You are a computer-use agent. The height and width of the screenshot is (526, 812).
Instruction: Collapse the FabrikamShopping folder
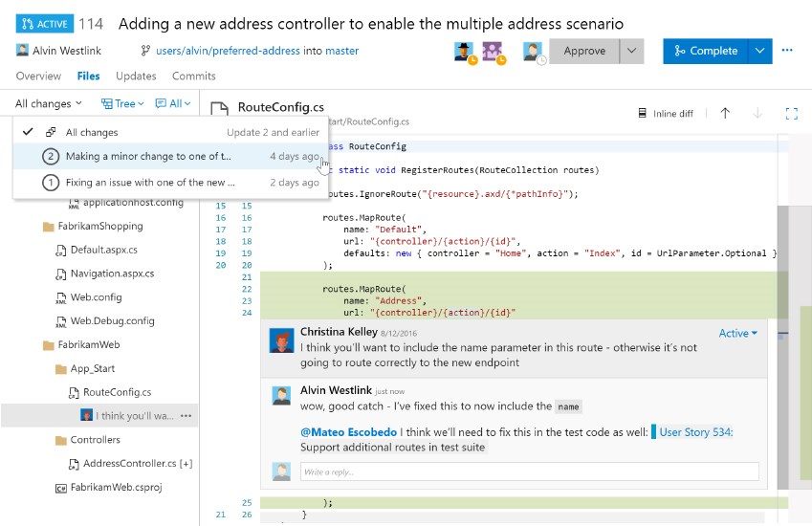93,227
